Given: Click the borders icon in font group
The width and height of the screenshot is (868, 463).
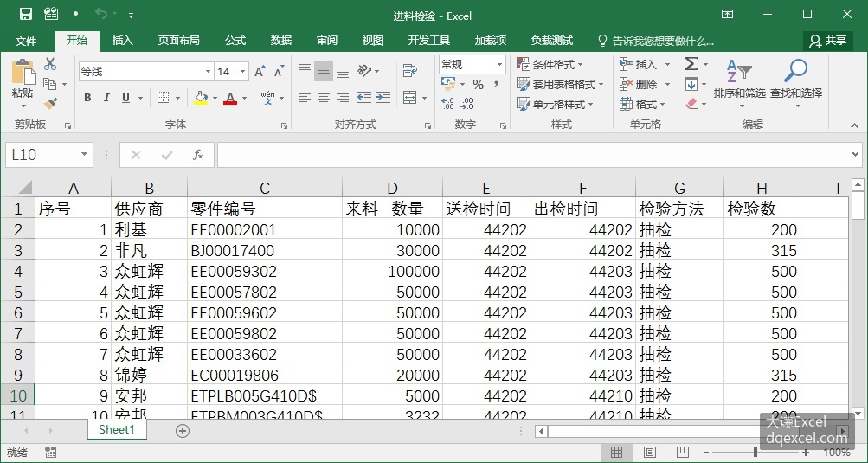Looking at the screenshot, I should point(164,98).
